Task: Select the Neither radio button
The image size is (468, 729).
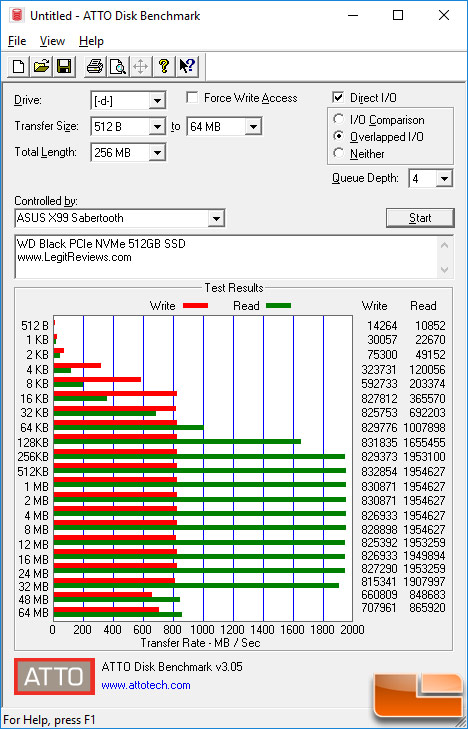Action: tap(338, 153)
